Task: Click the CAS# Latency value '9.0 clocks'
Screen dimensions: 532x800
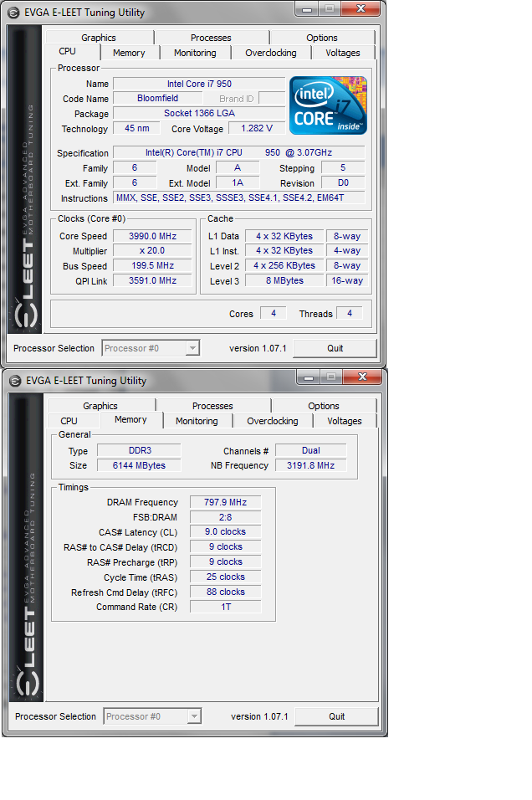Action: [226, 531]
